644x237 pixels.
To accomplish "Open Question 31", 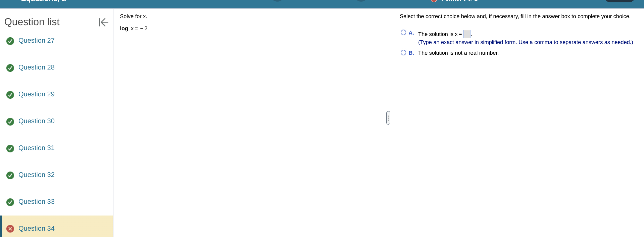I will pos(36,148).
